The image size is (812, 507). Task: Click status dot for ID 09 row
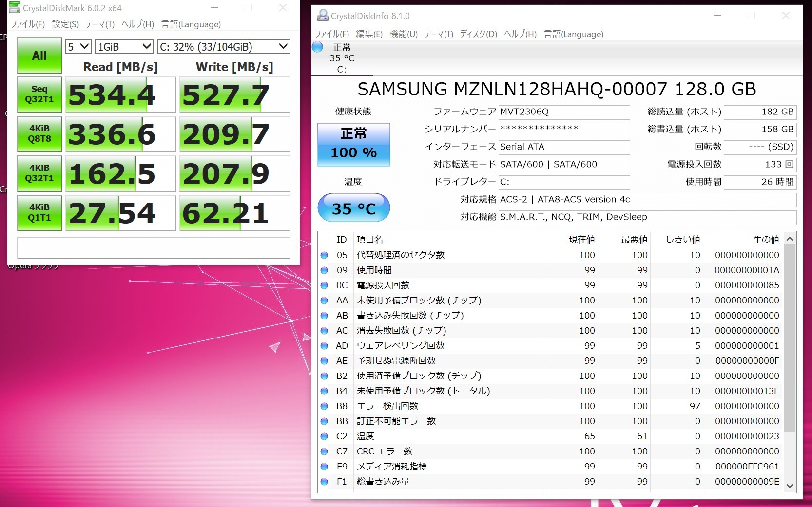(324, 270)
